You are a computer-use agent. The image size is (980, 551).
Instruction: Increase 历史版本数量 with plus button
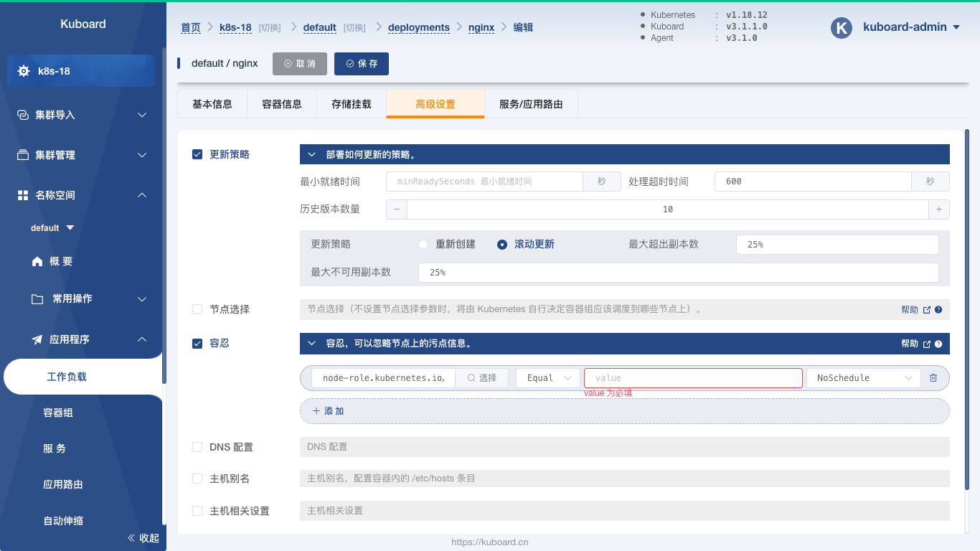[x=939, y=209]
